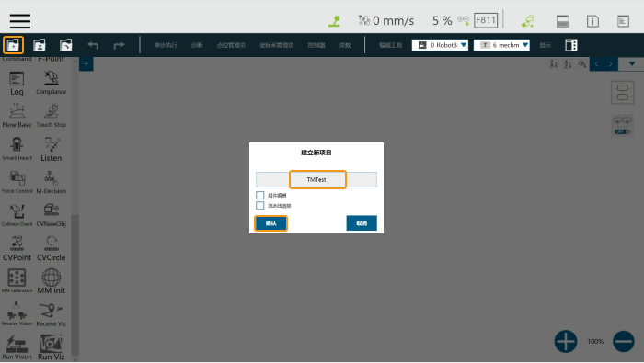
Task: Toggle the OFF switch on right panel
Action: point(622,131)
